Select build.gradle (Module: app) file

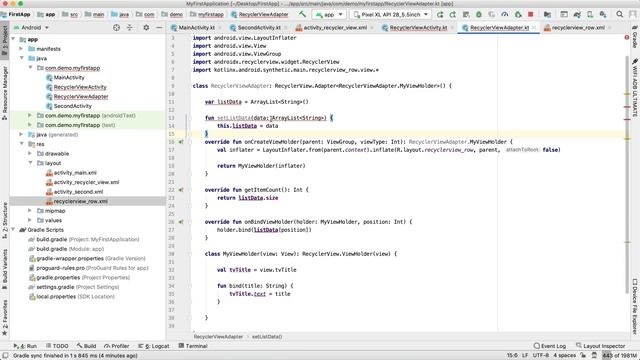pos(70,249)
